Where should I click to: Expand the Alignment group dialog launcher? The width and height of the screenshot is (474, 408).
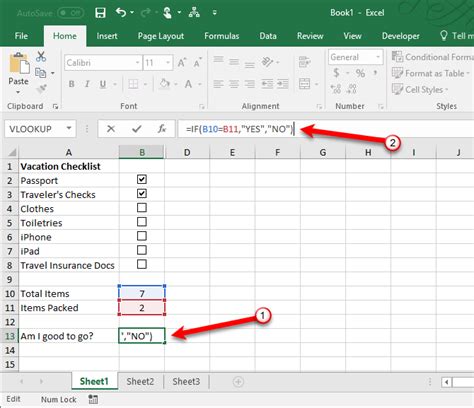(319, 106)
